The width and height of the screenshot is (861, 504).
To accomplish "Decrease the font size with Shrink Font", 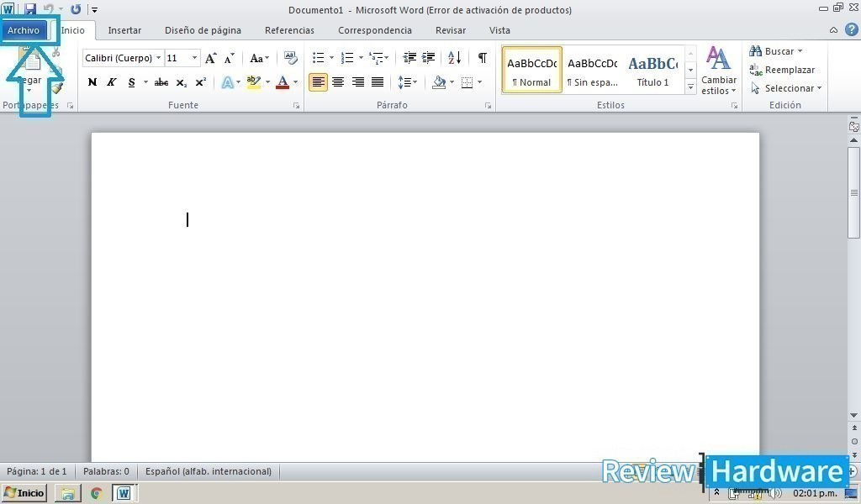I will [x=229, y=58].
